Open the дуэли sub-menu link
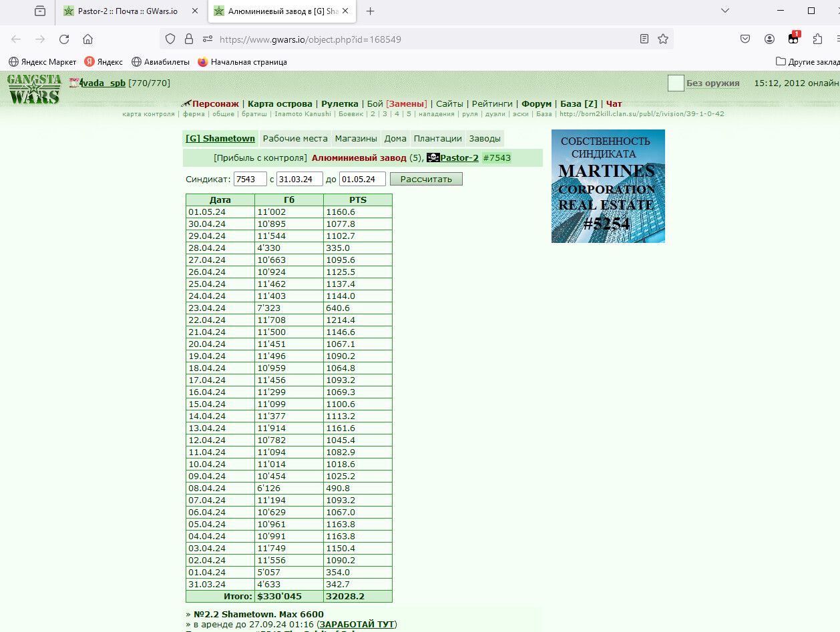Viewport: 840px width, 632px height. (x=495, y=114)
